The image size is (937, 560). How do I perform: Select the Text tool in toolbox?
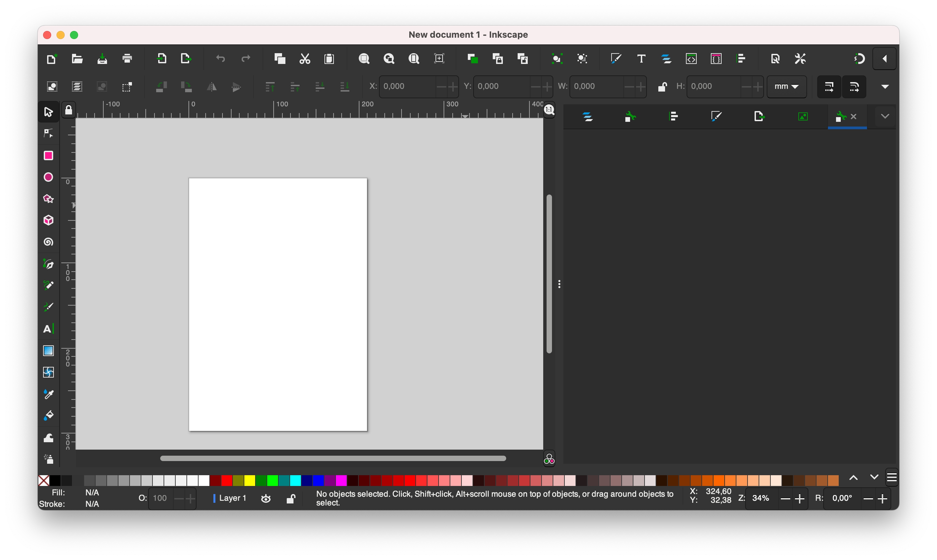[48, 329]
